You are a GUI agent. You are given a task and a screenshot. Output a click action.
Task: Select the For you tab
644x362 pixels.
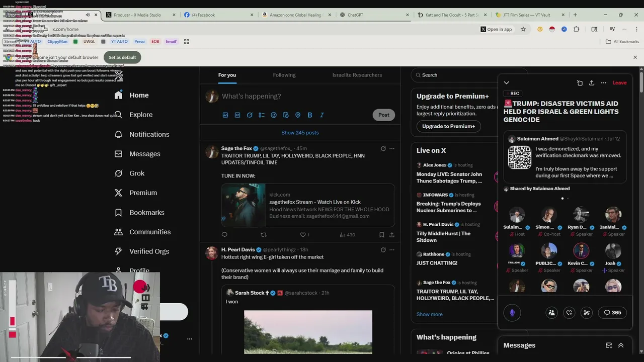point(227,75)
